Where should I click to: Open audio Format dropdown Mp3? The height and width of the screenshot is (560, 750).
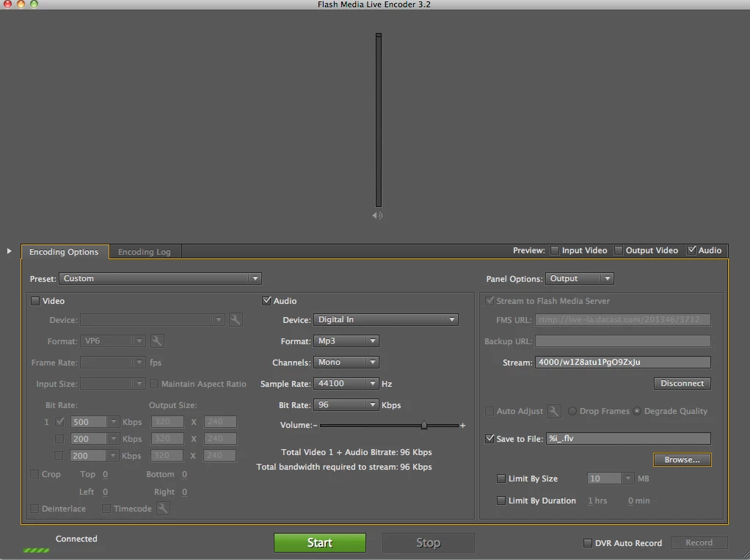[346, 341]
